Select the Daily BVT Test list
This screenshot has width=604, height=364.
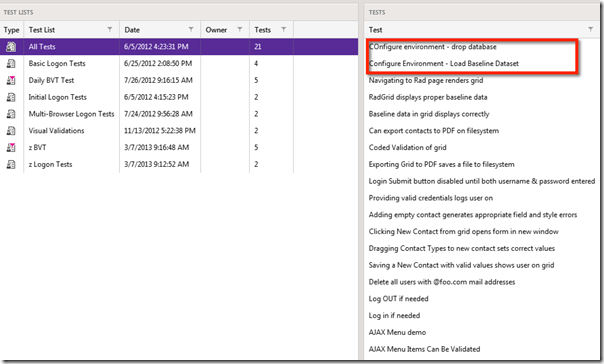coord(51,81)
